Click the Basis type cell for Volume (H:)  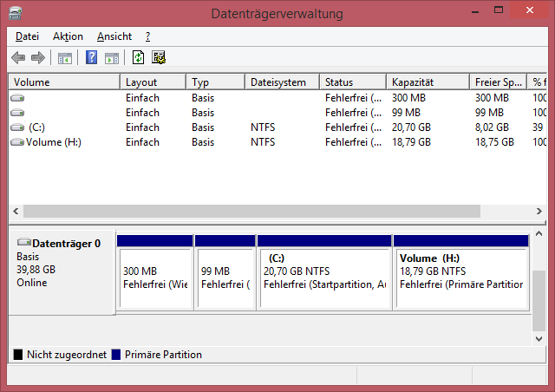pyautogui.click(x=203, y=142)
